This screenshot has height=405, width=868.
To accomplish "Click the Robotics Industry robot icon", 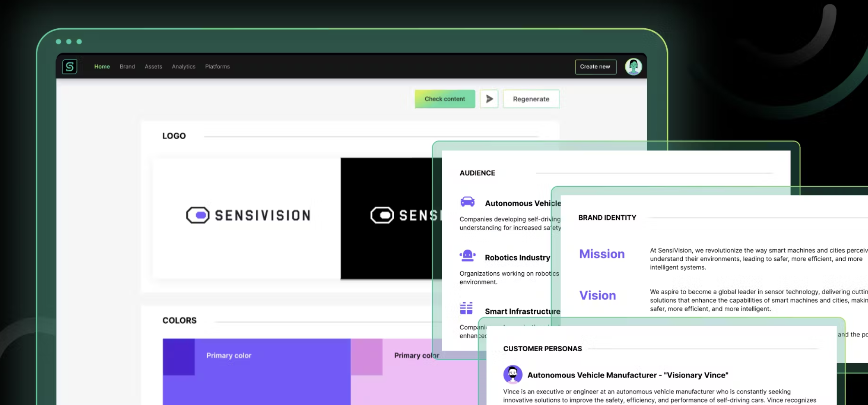I will click(467, 255).
